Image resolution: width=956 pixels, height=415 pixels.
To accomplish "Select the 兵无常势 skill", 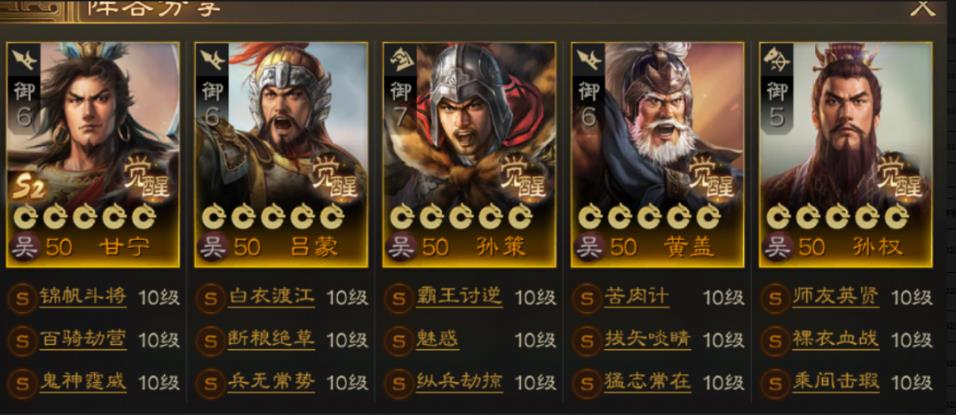I will click(x=271, y=383).
